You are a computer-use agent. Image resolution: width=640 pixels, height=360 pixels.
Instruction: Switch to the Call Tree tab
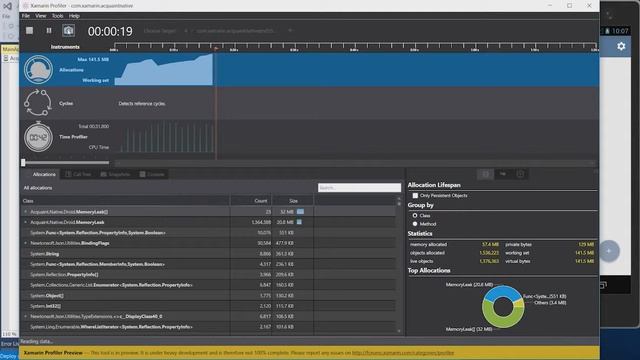click(78, 174)
